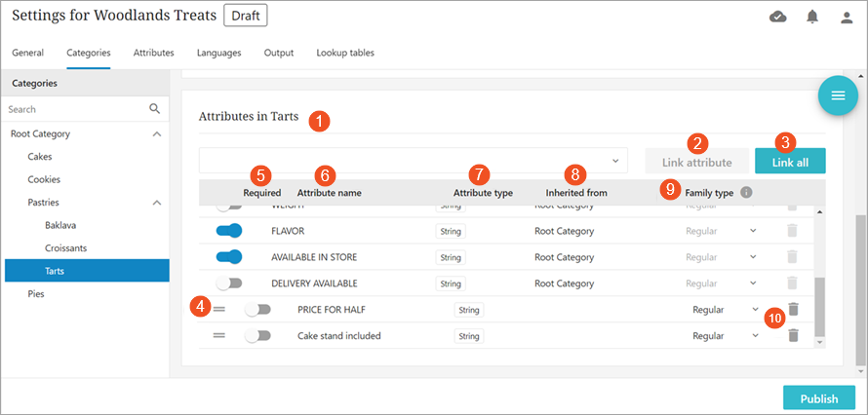This screenshot has height=415, width=868.
Task: Delete the Cake stand included attribute
Action: [x=793, y=335]
